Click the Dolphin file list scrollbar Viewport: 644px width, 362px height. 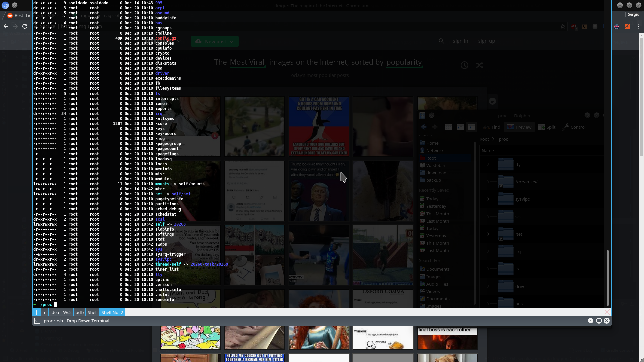[607, 278]
